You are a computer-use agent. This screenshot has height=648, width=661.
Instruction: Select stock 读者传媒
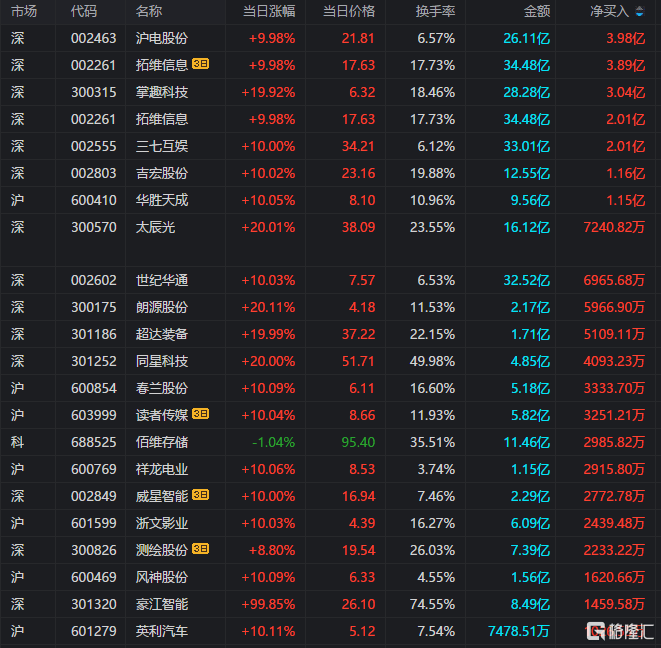[162, 415]
